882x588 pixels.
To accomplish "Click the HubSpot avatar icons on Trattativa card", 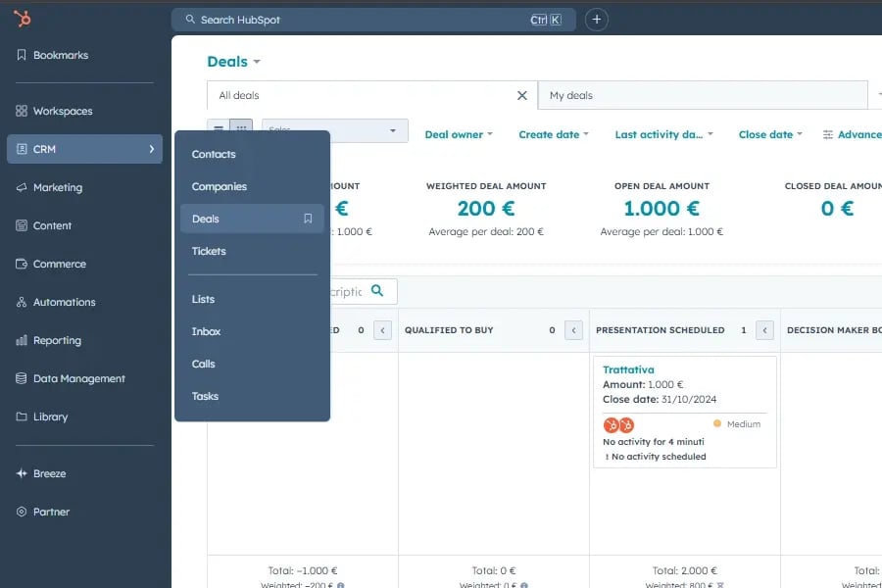I will (618, 424).
